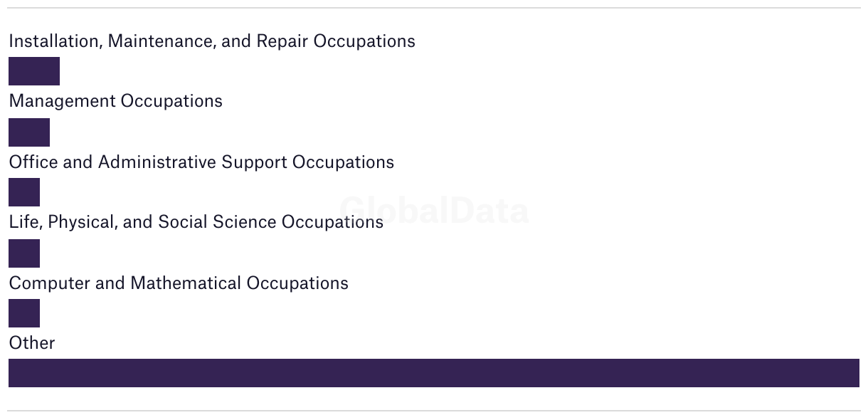
Task: Click the top horizontal divider line
Action: (x=434, y=8)
